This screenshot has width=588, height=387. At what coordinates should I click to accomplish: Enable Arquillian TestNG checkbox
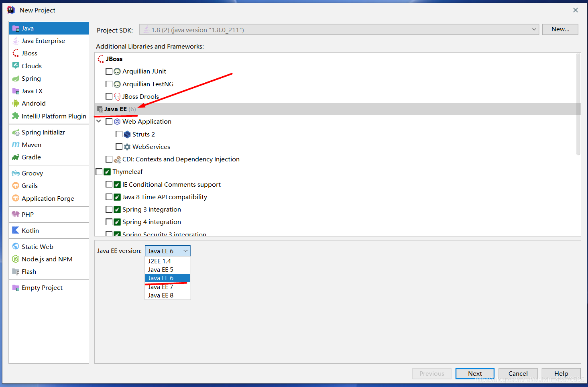pos(109,84)
